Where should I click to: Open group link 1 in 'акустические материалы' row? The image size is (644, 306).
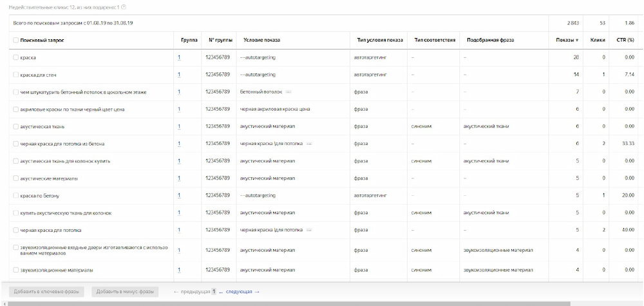(179, 178)
